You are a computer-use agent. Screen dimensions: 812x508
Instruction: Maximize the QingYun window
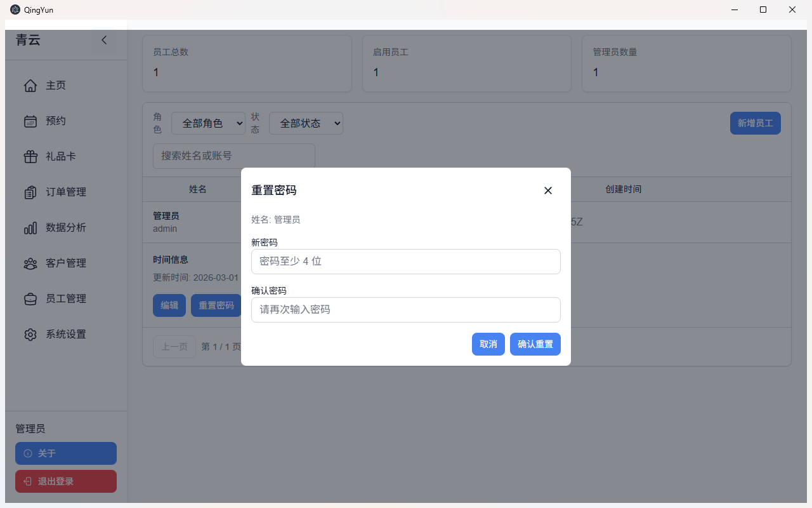tap(763, 10)
